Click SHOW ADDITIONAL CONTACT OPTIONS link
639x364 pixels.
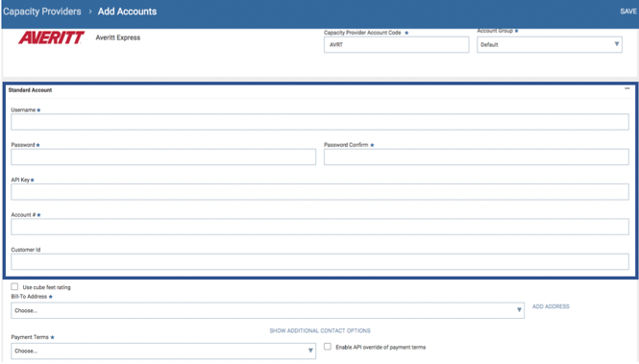320,330
